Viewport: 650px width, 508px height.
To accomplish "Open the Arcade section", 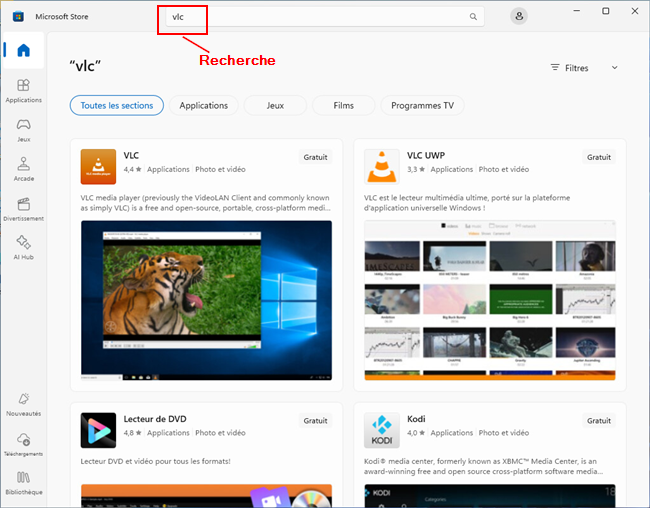I will tap(24, 169).
